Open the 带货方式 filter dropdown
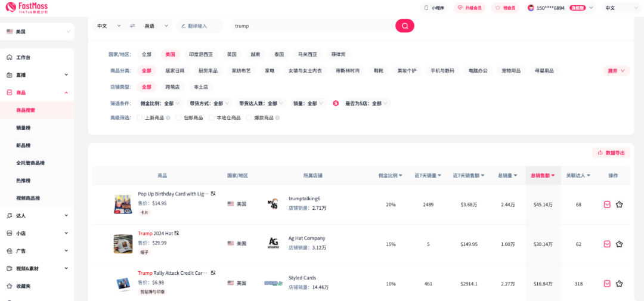The height and width of the screenshot is (301, 644). (x=209, y=104)
